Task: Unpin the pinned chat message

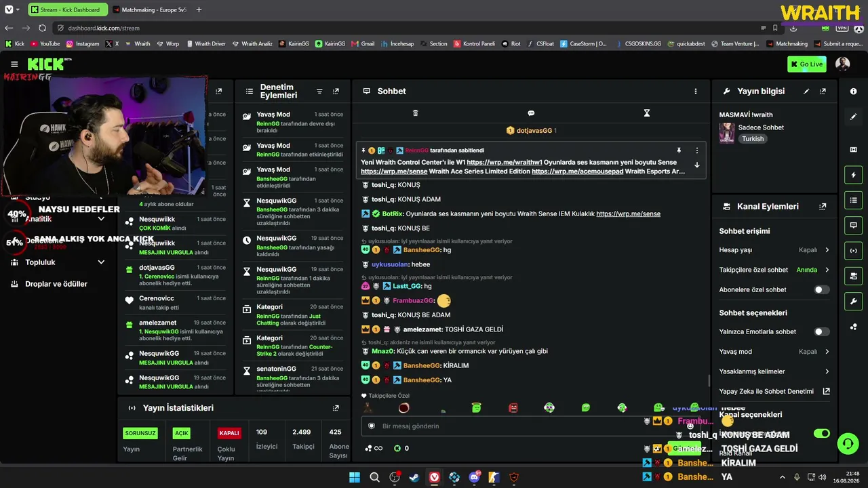Action: pos(678,150)
